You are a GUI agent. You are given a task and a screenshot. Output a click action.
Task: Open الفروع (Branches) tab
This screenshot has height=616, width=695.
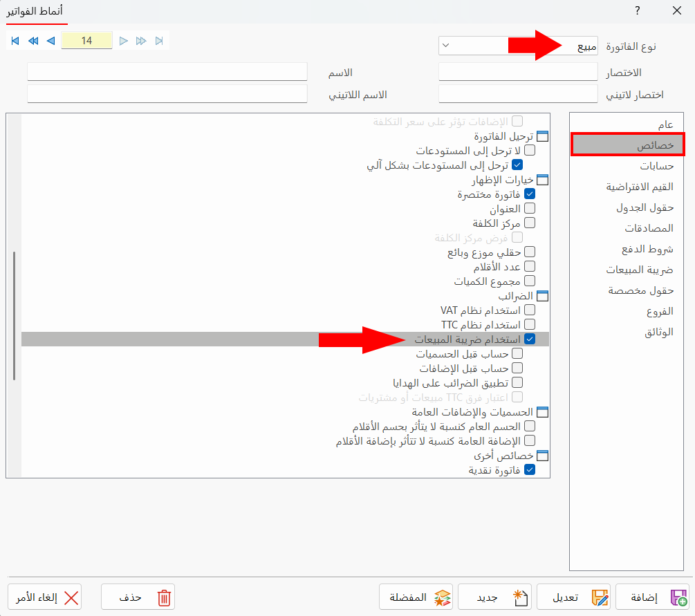click(627, 311)
